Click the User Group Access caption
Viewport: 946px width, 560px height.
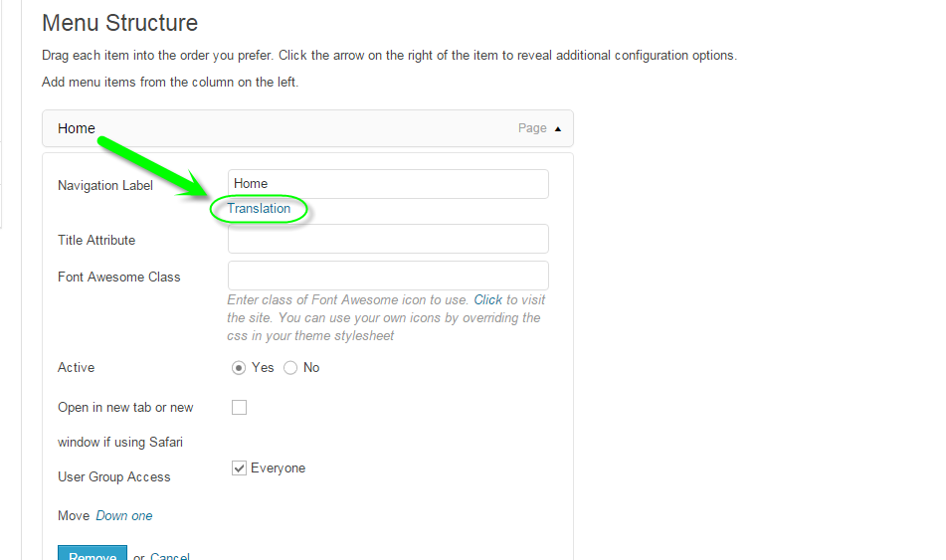[114, 477]
